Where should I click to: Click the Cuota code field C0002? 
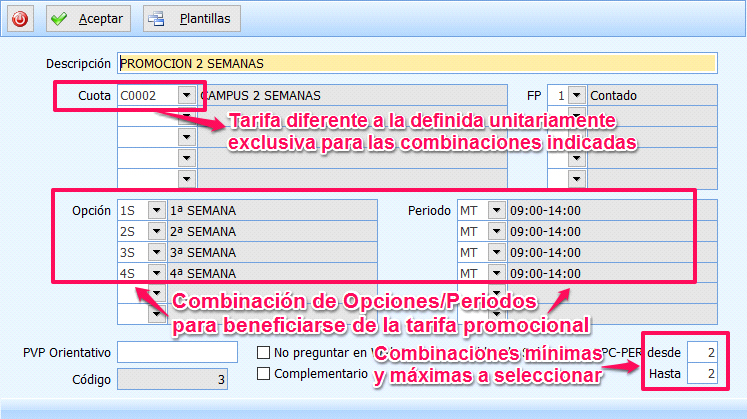(146, 96)
